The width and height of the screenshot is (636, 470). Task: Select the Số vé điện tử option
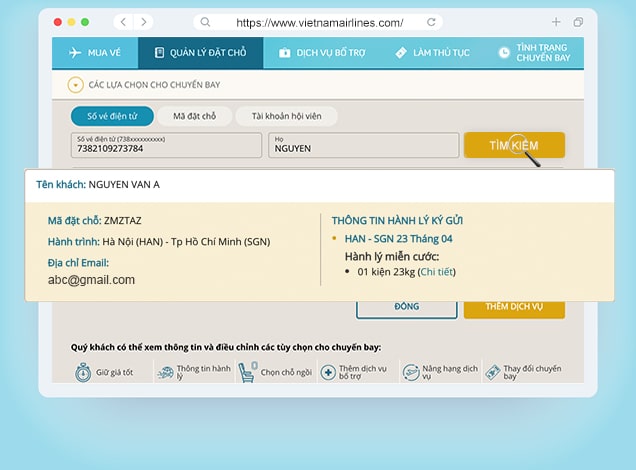point(110,116)
